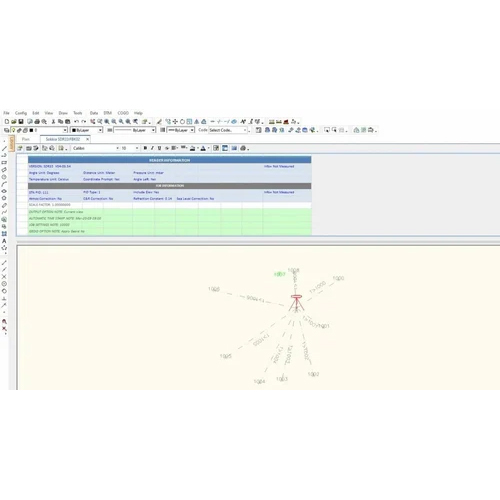Toggle Strikethrough formatting
This screenshot has width=500, height=500.
point(167,148)
